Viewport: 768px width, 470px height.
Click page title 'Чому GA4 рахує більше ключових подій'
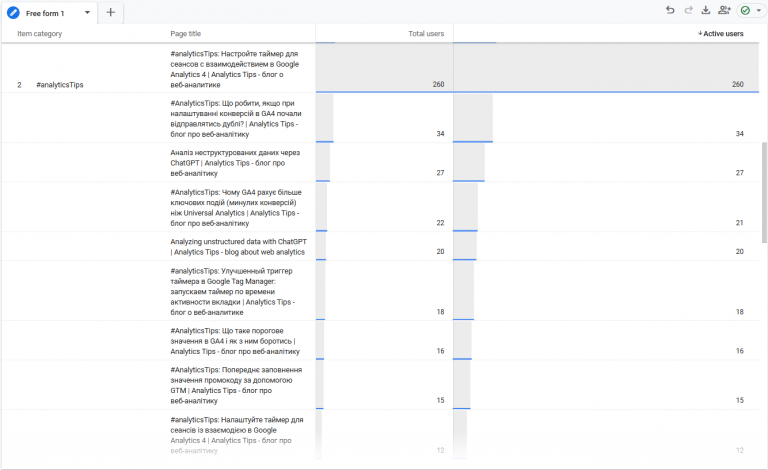(x=236, y=208)
